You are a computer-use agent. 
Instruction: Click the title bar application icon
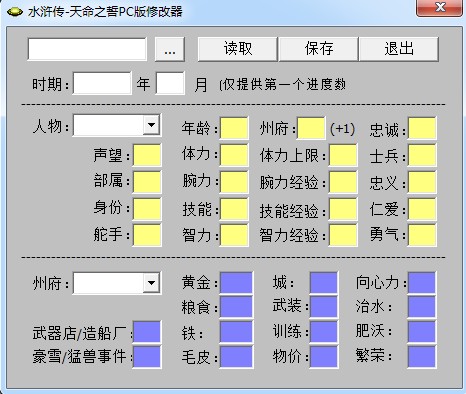tap(15, 12)
